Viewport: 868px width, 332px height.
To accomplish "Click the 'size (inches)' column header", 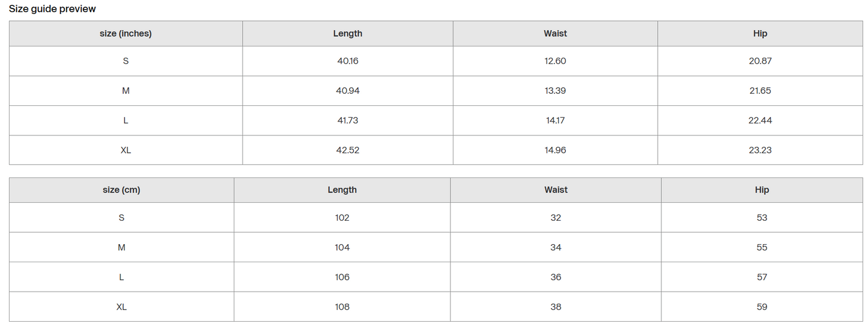I will coord(126,34).
